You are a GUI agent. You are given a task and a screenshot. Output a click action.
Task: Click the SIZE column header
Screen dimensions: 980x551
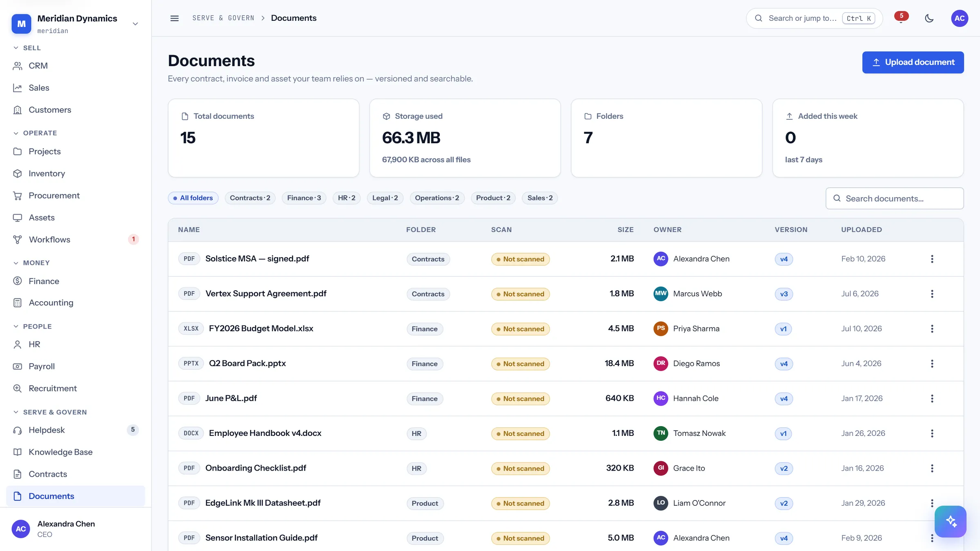(626, 230)
